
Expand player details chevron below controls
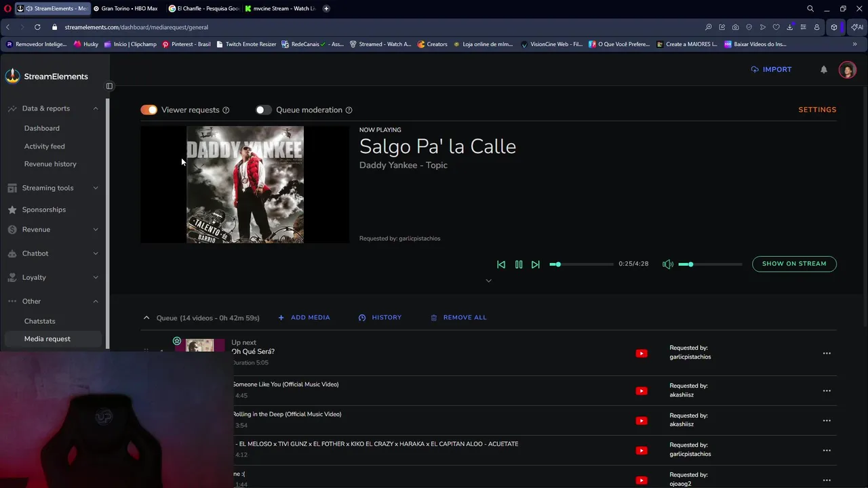[x=488, y=281]
